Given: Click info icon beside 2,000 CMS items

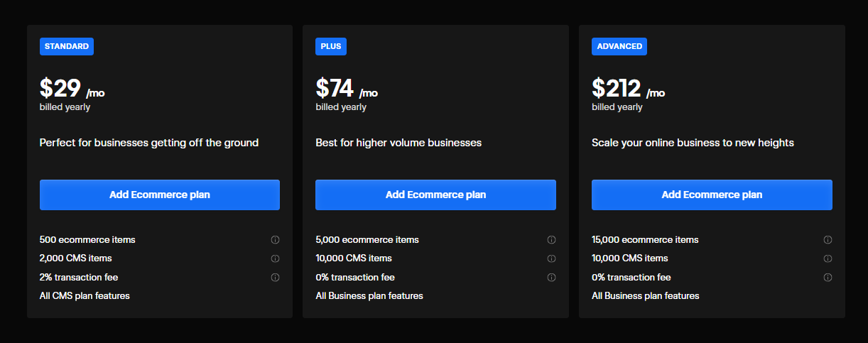Looking at the screenshot, I should click(276, 258).
